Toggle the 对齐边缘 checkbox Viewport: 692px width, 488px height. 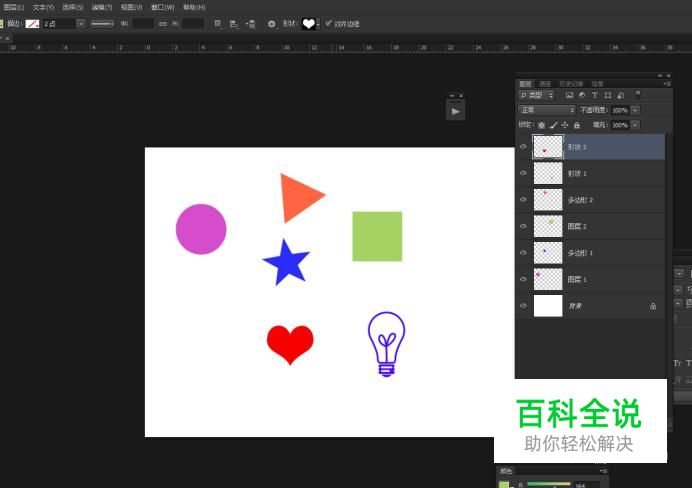(329, 23)
